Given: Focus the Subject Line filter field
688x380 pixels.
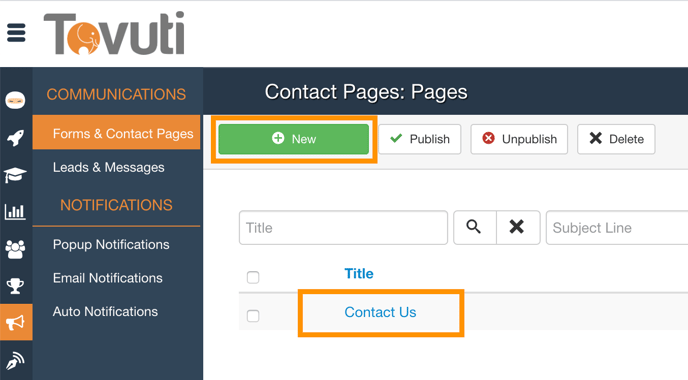Looking at the screenshot, I should point(617,227).
